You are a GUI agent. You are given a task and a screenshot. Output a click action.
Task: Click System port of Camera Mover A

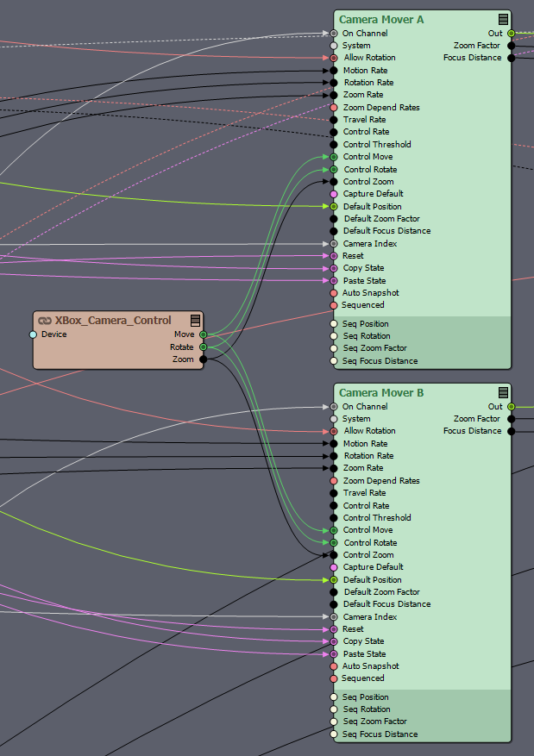333,46
